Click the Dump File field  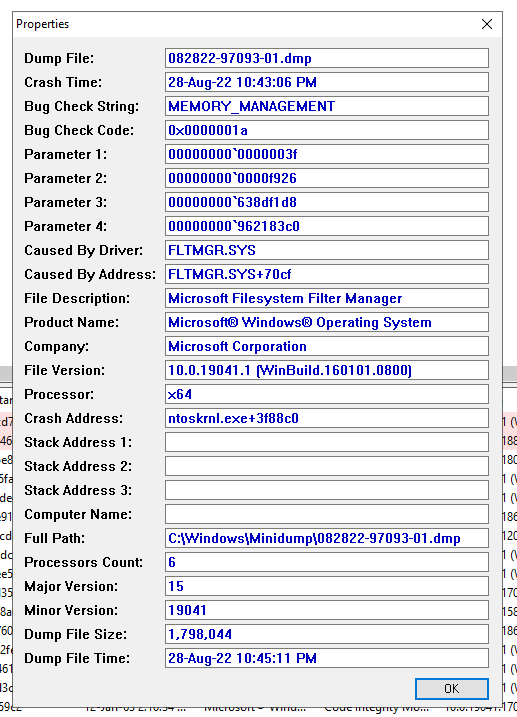327,59
